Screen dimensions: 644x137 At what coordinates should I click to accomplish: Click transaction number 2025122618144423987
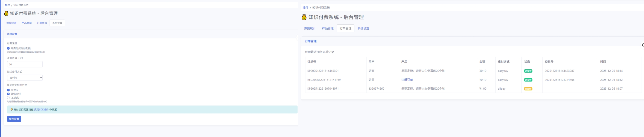[x=560, y=71]
